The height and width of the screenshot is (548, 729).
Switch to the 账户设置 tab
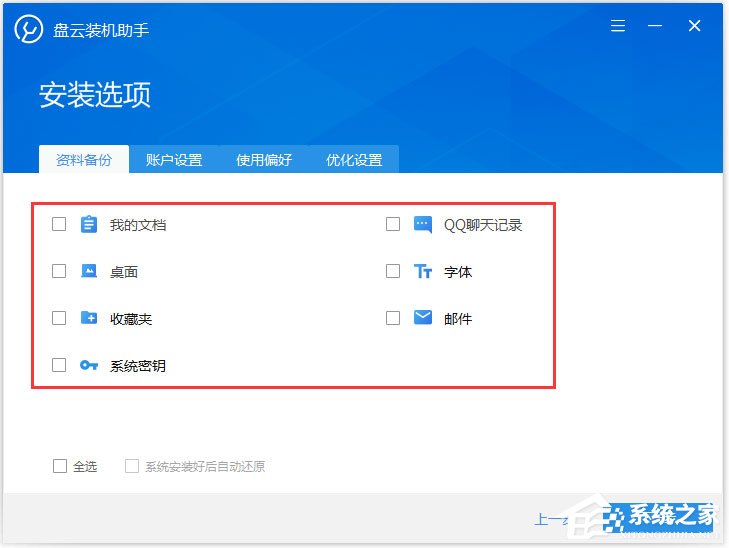(174, 160)
